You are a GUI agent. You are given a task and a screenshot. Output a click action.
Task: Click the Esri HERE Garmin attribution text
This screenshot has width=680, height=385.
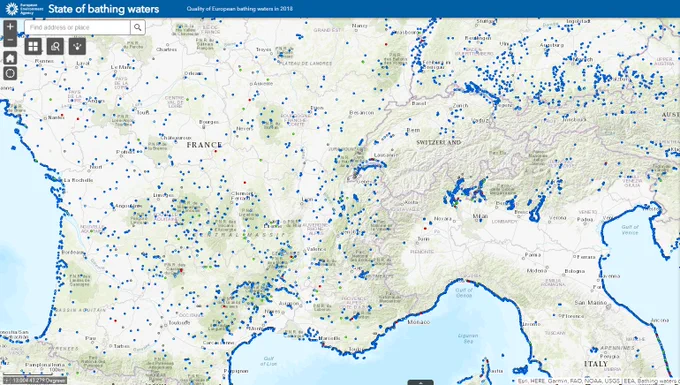[x=598, y=381]
